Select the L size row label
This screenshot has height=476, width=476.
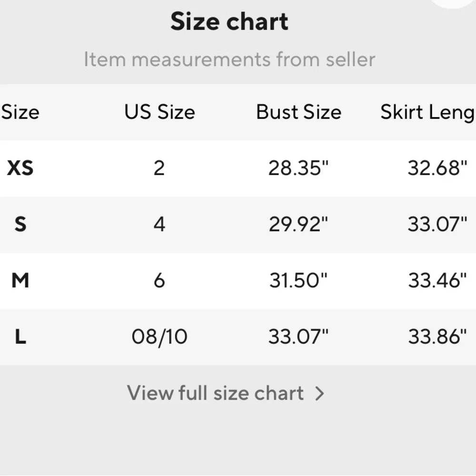[20, 337]
